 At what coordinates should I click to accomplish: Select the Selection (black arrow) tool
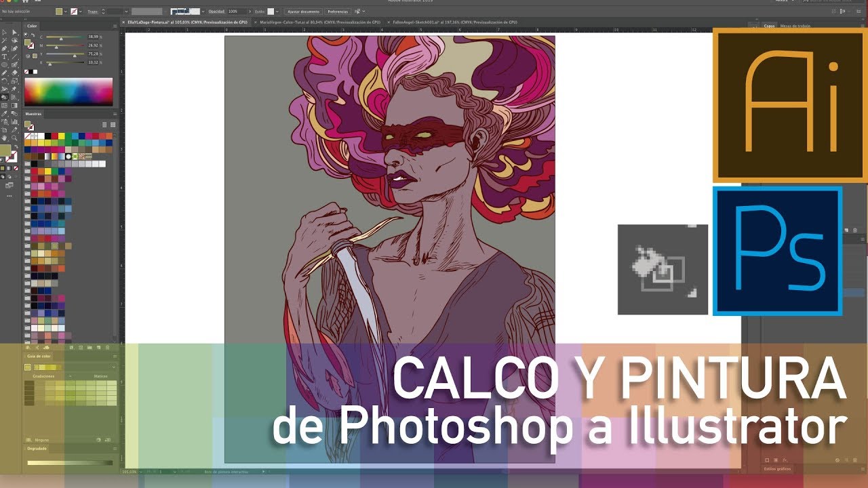tap(4, 32)
